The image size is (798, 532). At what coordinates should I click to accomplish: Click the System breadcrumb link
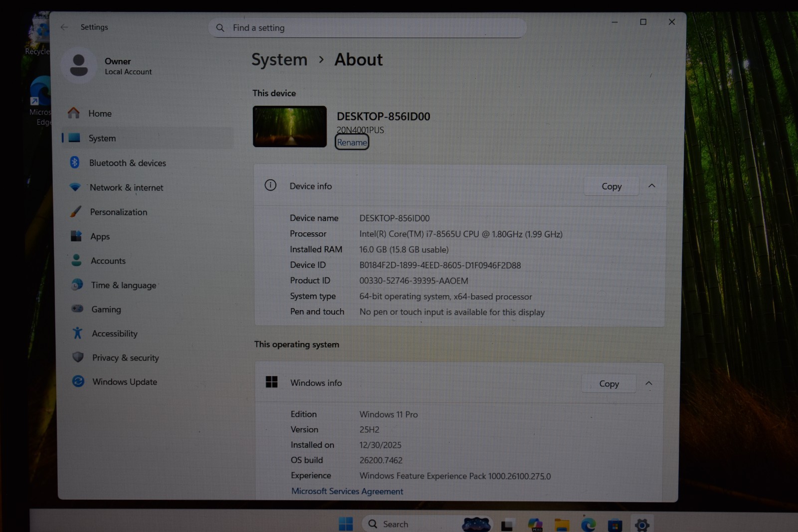pyautogui.click(x=279, y=60)
